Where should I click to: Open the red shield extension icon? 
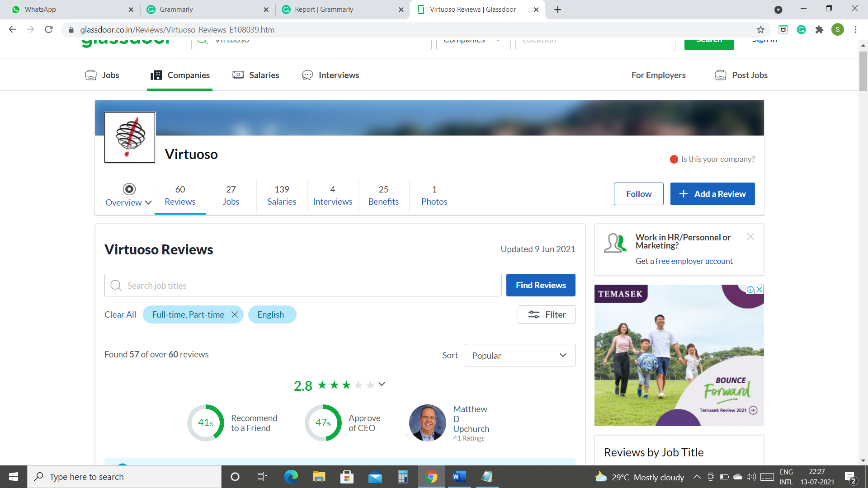(783, 29)
